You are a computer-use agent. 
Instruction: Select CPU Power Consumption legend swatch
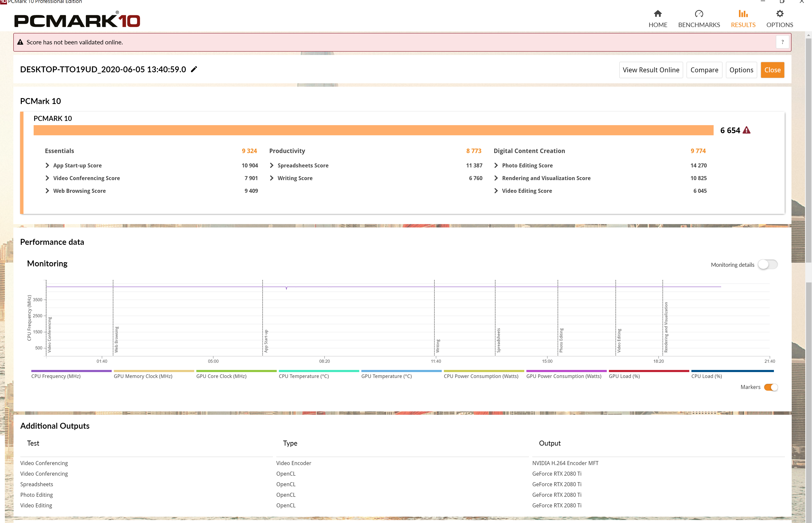pos(484,371)
